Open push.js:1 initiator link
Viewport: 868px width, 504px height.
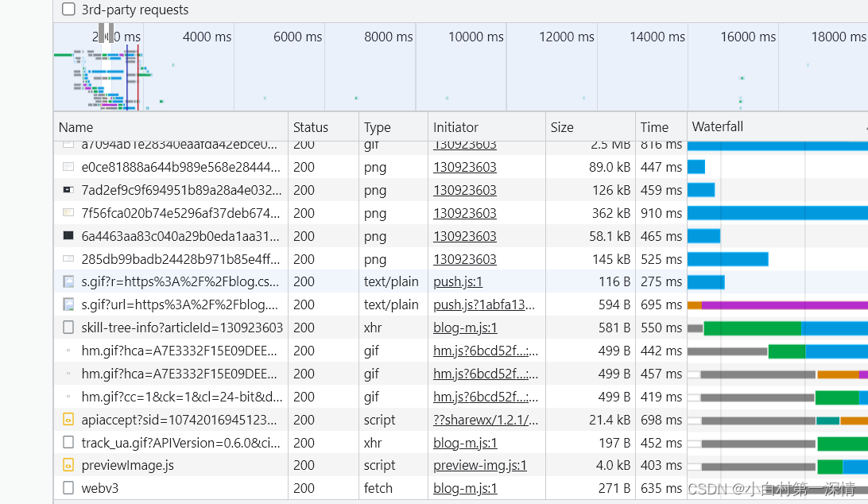pyautogui.click(x=458, y=281)
